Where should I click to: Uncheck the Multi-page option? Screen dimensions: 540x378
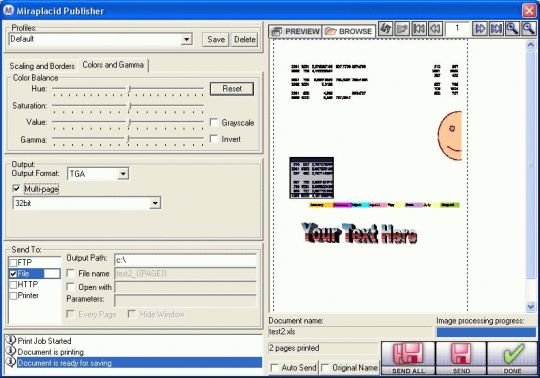click(x=16, y=188)
